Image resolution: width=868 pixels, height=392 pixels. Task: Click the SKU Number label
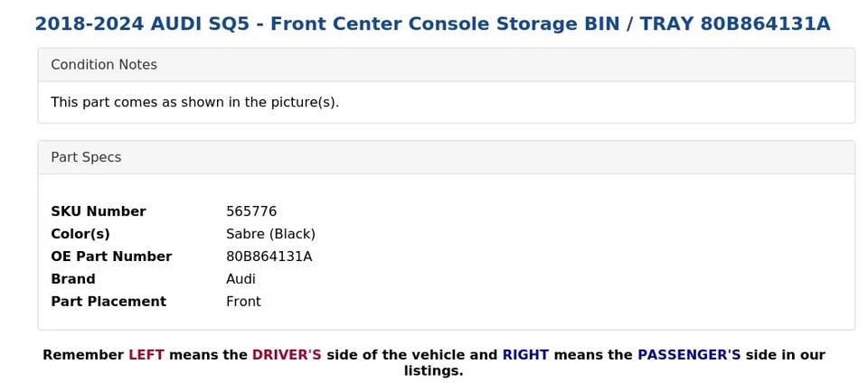98,211
